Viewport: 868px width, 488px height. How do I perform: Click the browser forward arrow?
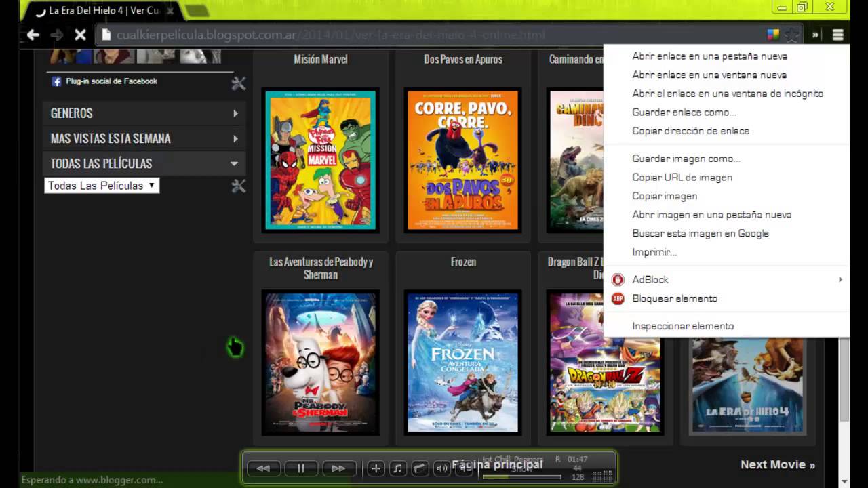tap(57, 35)
